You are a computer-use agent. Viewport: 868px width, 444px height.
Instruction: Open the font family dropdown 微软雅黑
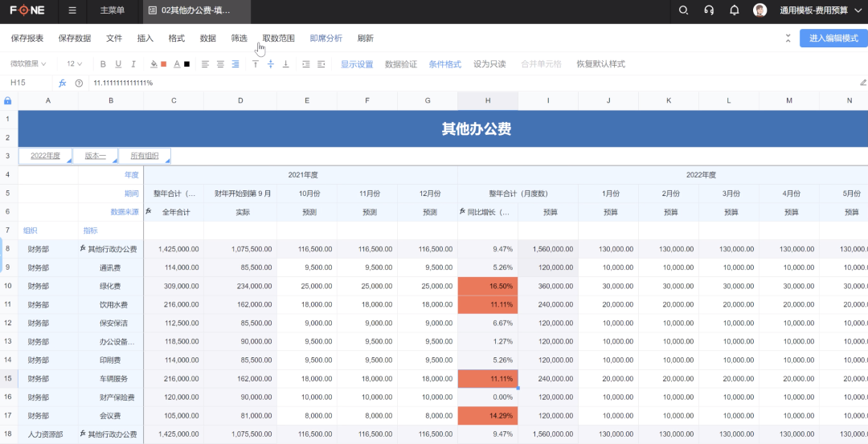tap(28, 64)
